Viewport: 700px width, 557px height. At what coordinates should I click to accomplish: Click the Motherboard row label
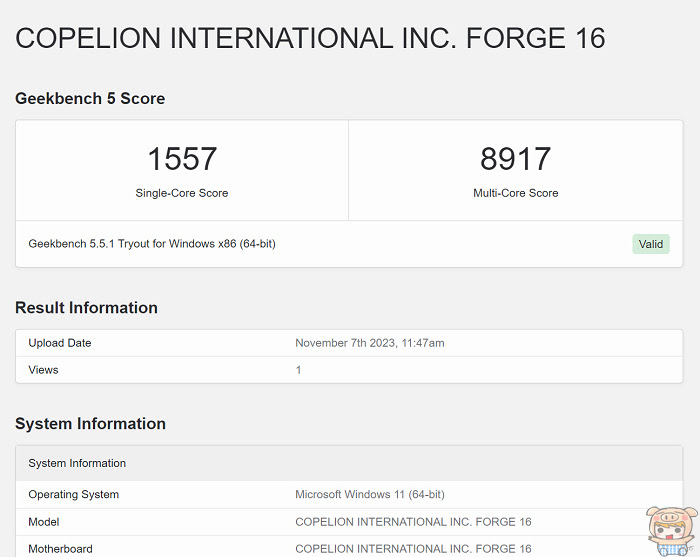60,548
